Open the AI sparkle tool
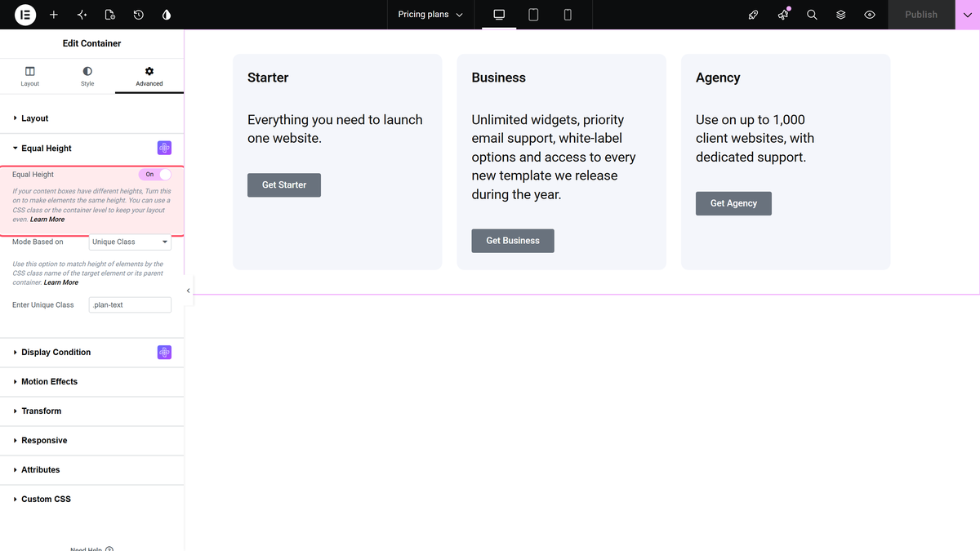The image size is (980, 551). [82, 15]
